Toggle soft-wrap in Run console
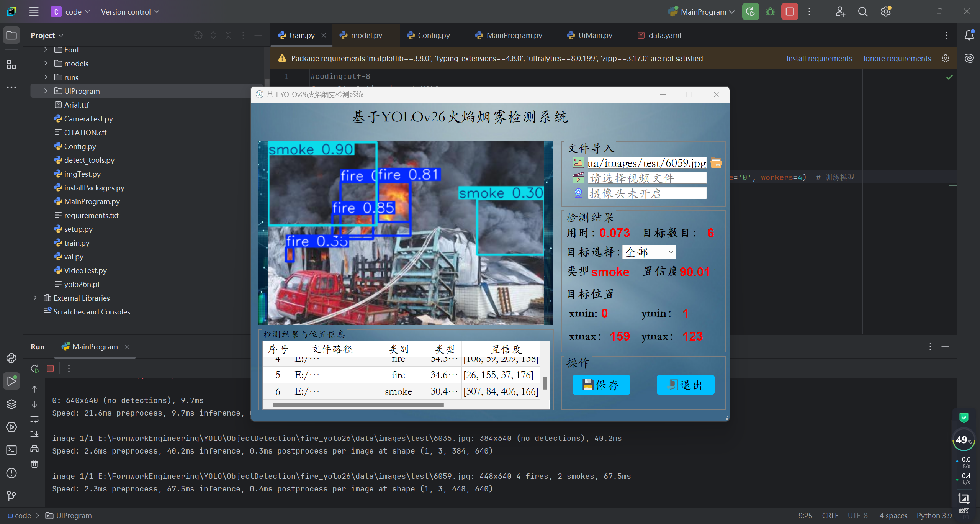980x524 pixels. (34, 419)
